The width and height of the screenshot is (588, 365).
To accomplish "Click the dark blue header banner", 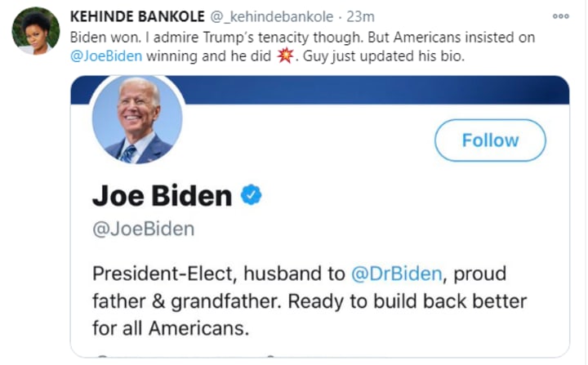I will click(375, 90).
